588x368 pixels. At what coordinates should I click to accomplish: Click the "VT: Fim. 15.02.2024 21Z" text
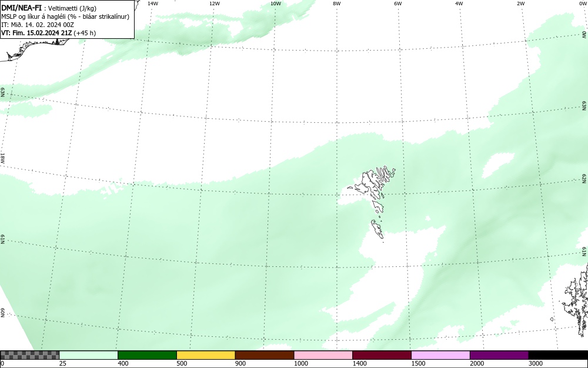[36, 33]
